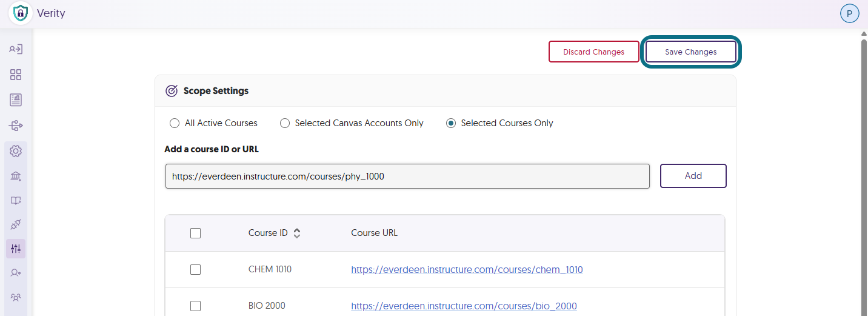This screenshot has height=316, width=868.
Task: Open the user roles sidebar icon
Action: (16, 274)
